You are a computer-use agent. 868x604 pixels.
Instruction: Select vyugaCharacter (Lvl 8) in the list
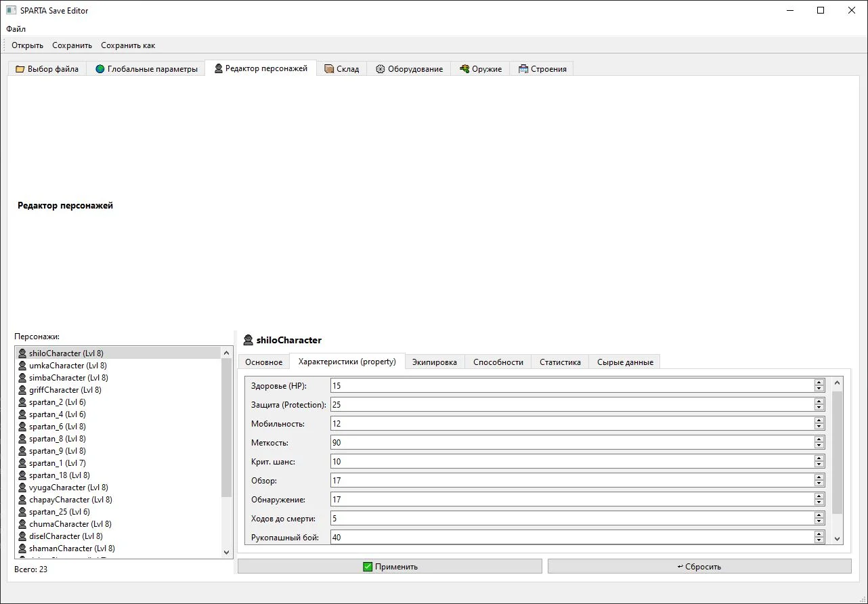[x=118, y=487]
